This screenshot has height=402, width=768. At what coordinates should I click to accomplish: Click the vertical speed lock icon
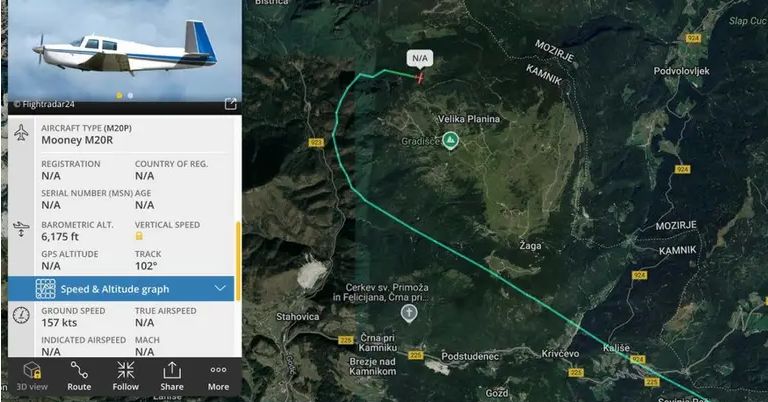tap(139, 236)
